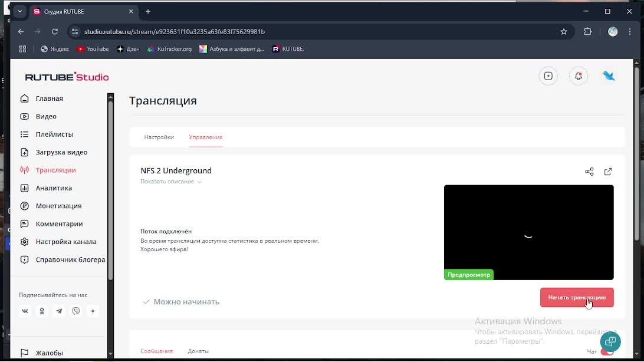Open notifications bell icon

point(579,76)
